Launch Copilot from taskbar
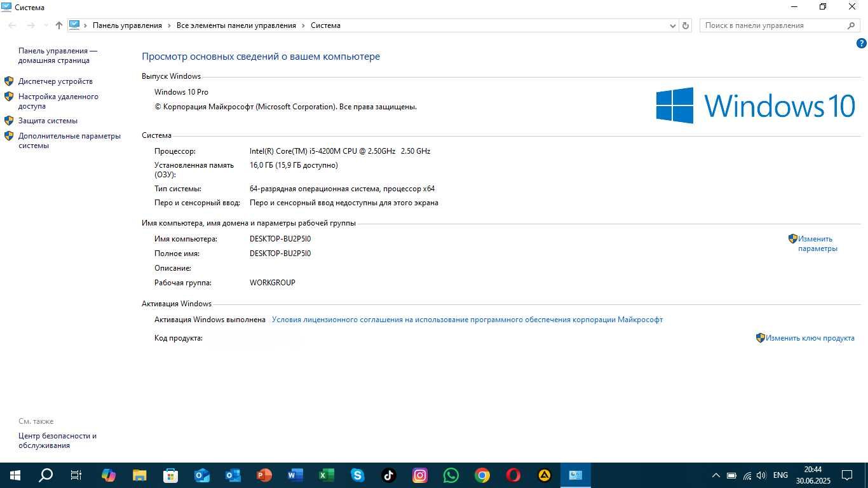 click(x=109, y=475)
